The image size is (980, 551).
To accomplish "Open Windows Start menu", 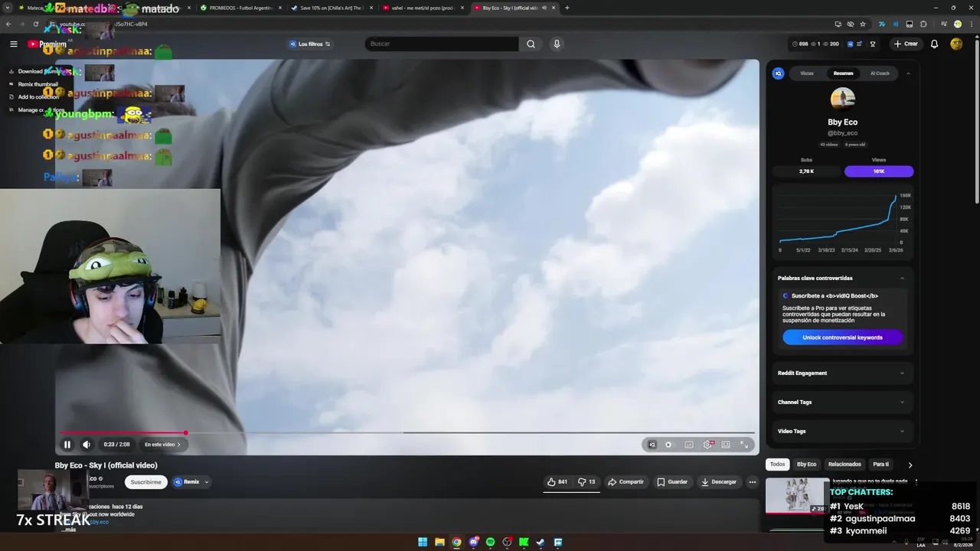I will (423, 543).
